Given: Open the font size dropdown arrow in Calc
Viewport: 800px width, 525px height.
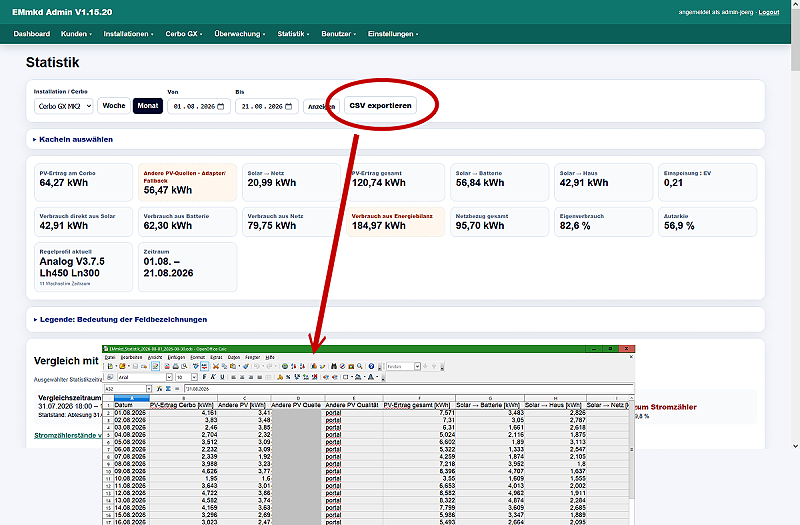Looking at the screenshot, I should (194, 377).
